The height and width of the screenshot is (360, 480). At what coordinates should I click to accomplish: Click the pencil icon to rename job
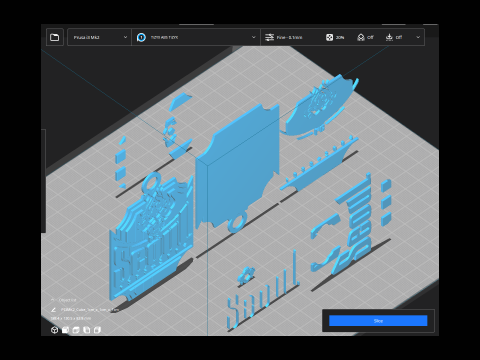pos(53,310)
